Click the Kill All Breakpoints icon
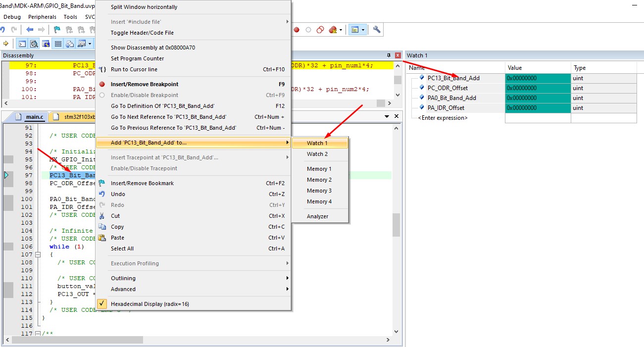The width and height of the screenshot is (644, 347). click(333, 30)
